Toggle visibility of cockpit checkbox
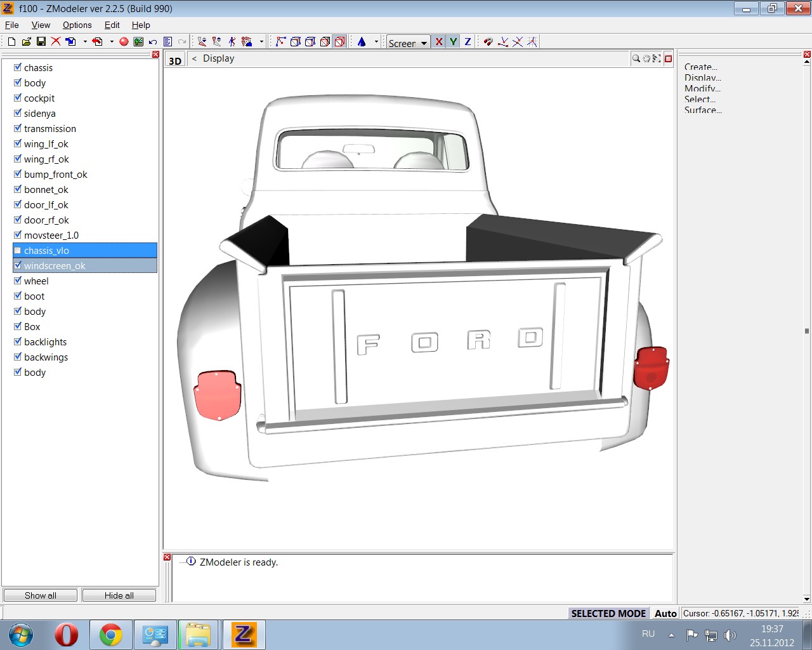The width and height of the screenshot is (812, 650). pos(18,98)
